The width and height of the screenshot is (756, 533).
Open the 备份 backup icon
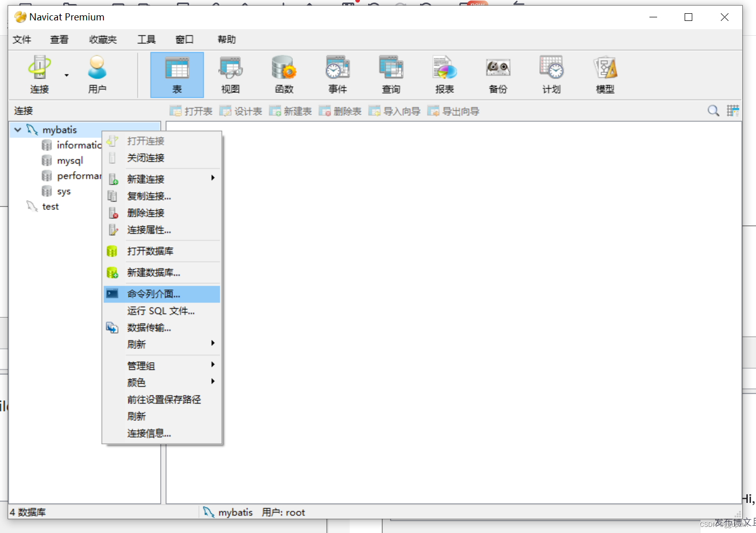pyautogui.click(x=498, y=75)
